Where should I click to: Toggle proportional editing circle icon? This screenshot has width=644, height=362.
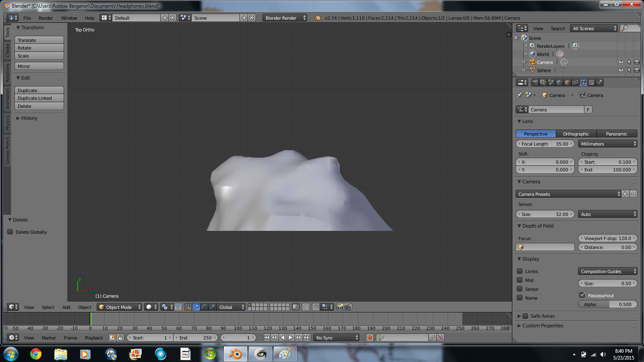306,307
